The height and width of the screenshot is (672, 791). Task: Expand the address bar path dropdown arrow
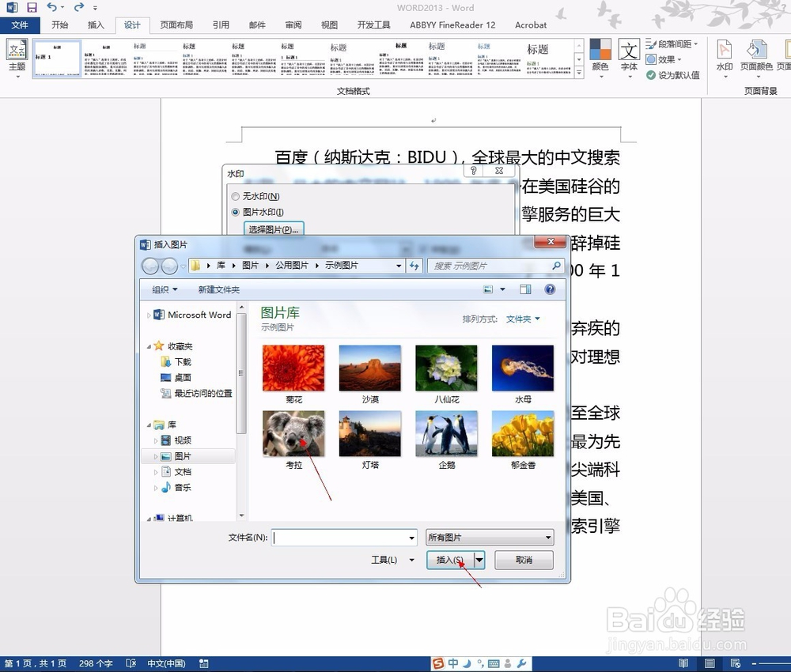[x=399, y=266]
